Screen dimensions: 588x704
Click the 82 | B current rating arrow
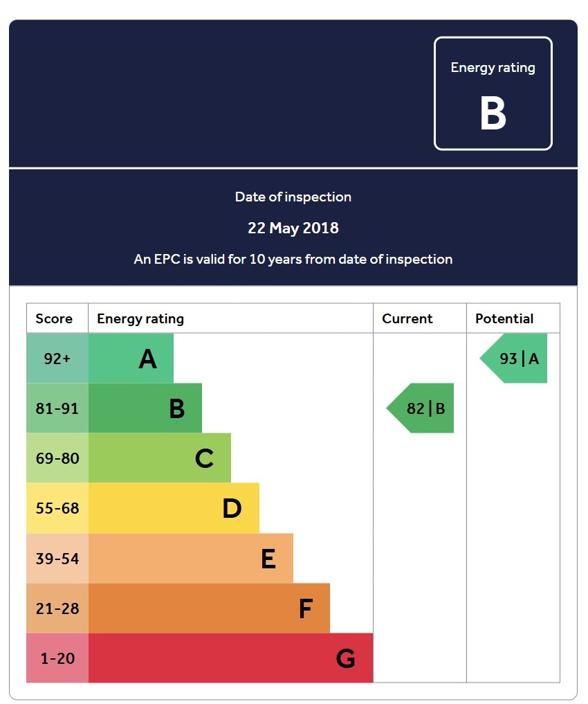(x=421, y=408)
